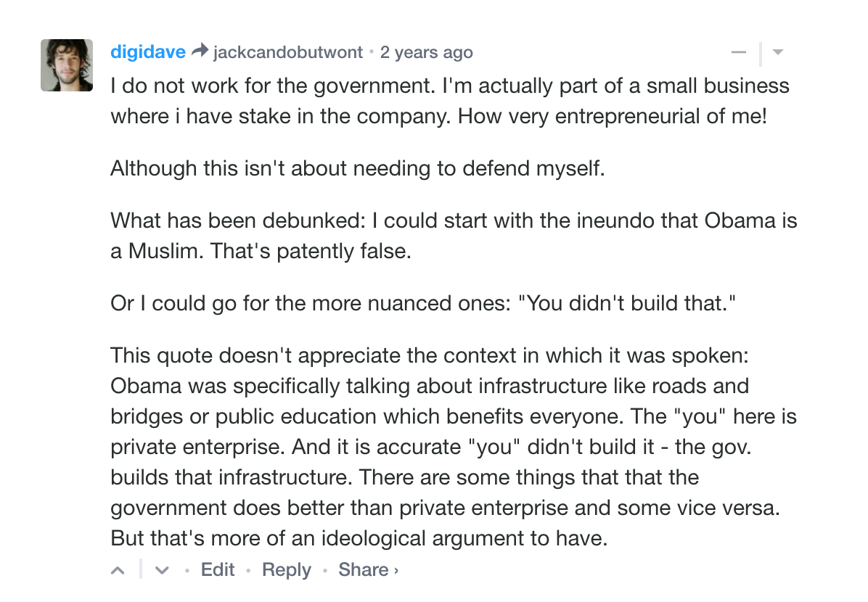868x602 pixels.
Task: Upvote the digidave comment
Action: point(118,570)
